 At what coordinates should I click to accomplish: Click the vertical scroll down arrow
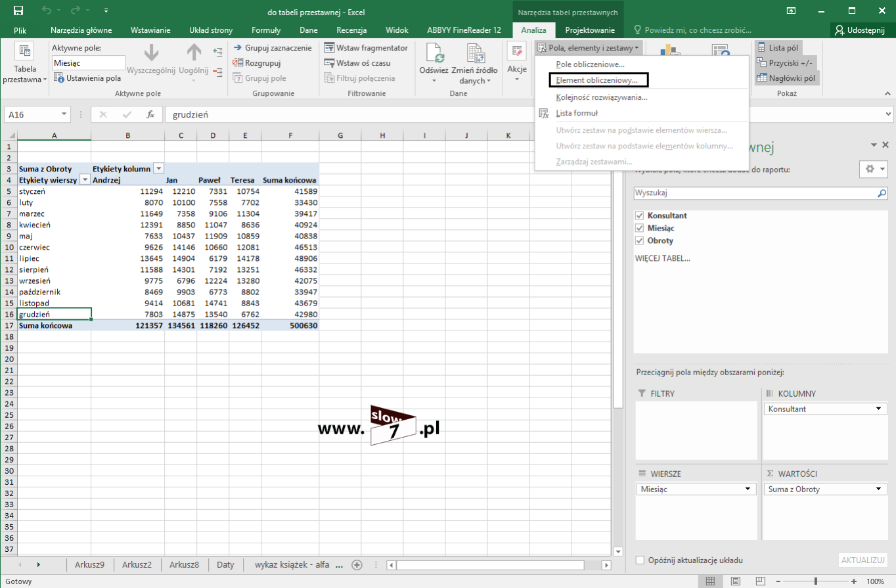617,551
